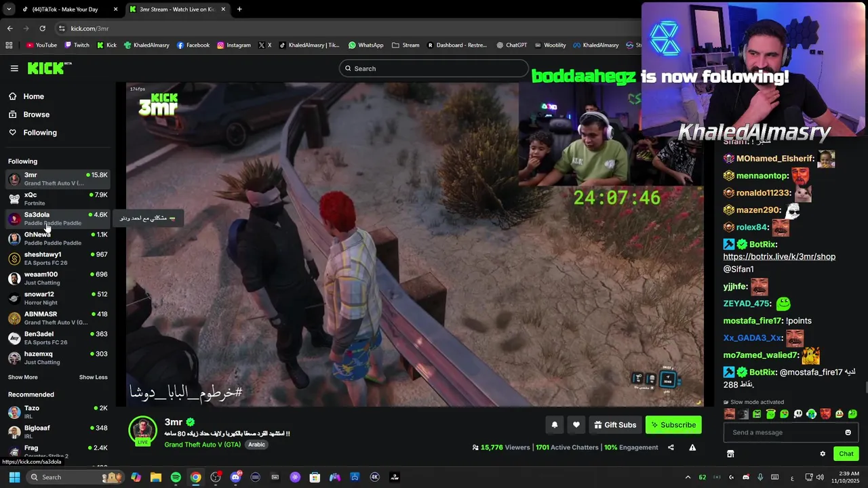
Task: Go to Home in the sidebar
Action: coord(33,96)
